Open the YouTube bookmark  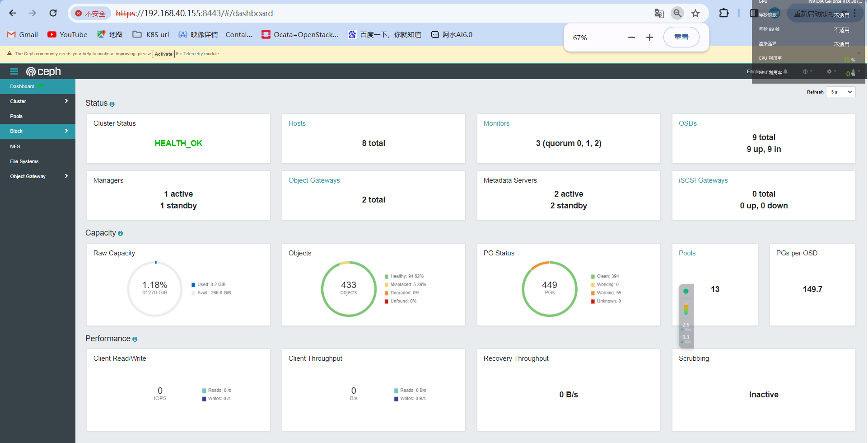tap(67, 34)
